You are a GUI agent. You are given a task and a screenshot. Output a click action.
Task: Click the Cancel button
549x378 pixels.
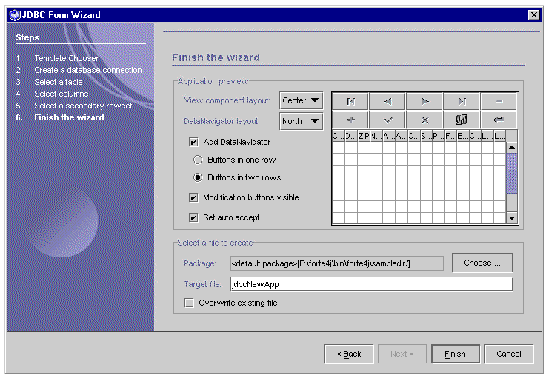(509, 354)
